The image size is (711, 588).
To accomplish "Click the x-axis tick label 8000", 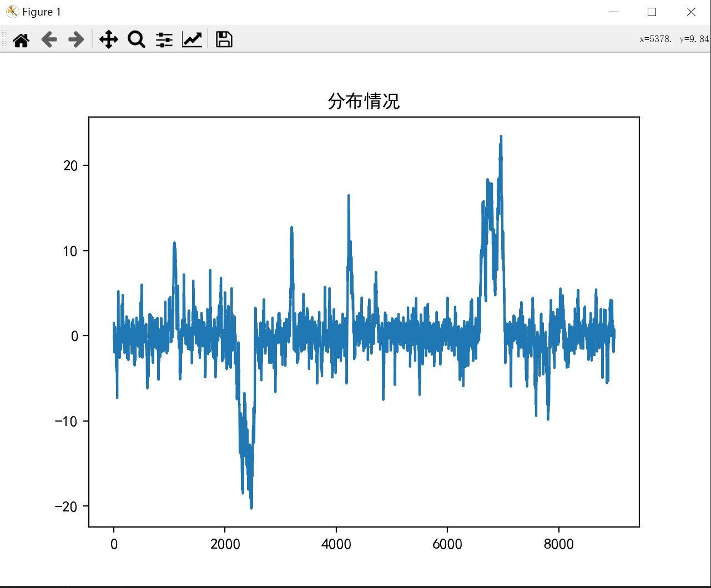I will coord(558,544).
